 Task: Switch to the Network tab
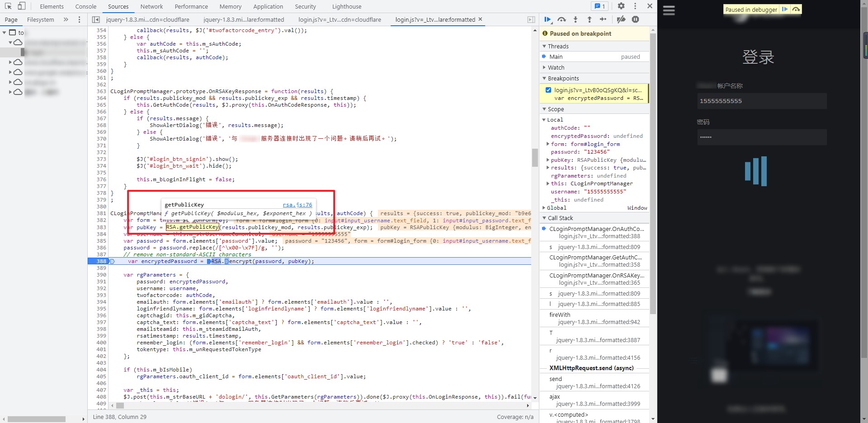point(151,6)
